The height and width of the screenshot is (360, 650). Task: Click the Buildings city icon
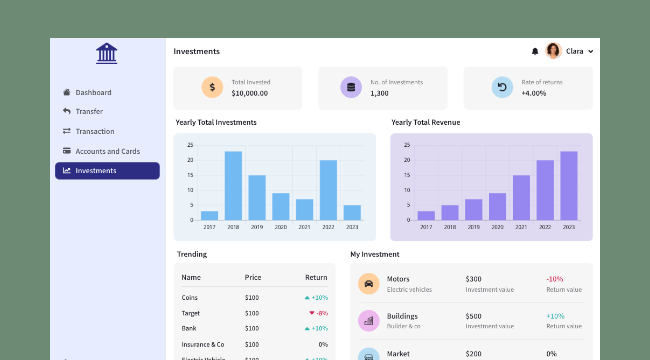pos(369,321)
